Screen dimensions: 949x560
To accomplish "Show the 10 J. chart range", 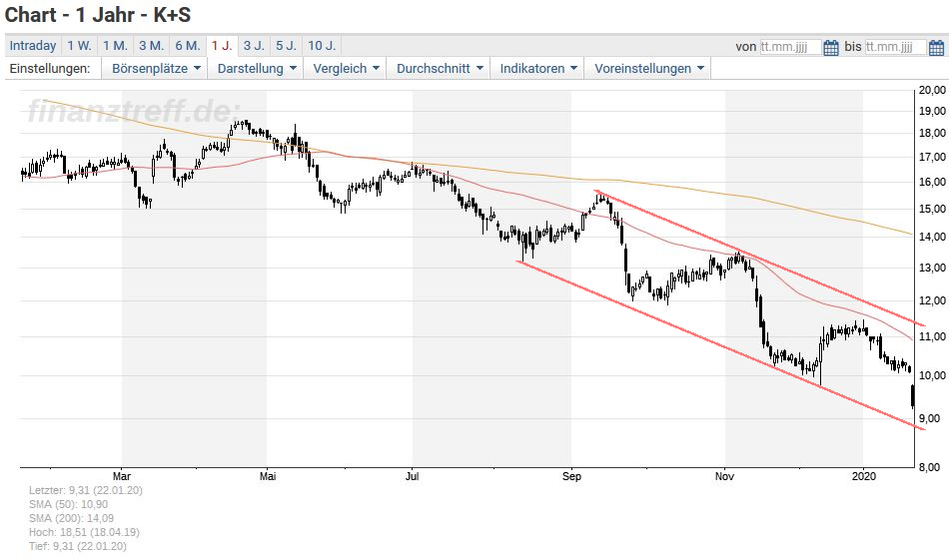I will click(322, 45).
